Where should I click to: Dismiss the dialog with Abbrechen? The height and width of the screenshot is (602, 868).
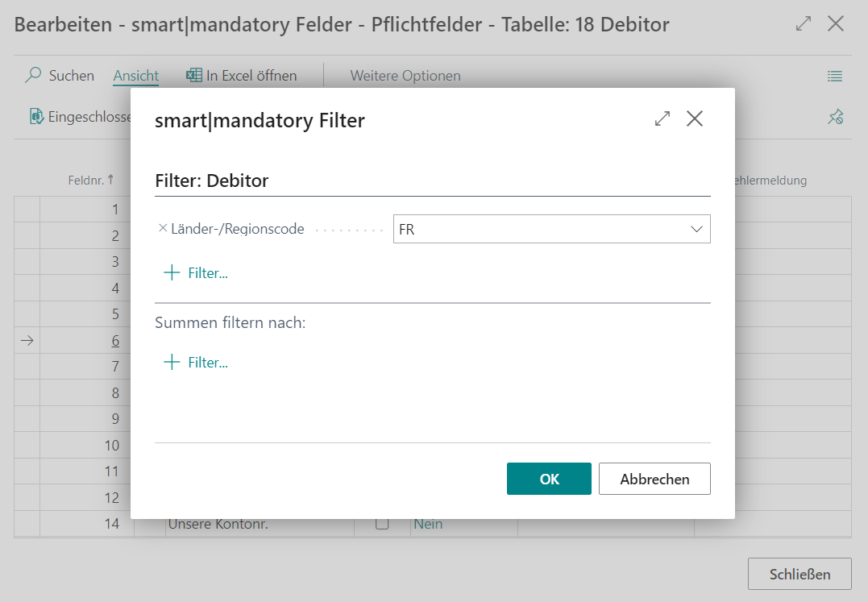click(x=654, y=478)
